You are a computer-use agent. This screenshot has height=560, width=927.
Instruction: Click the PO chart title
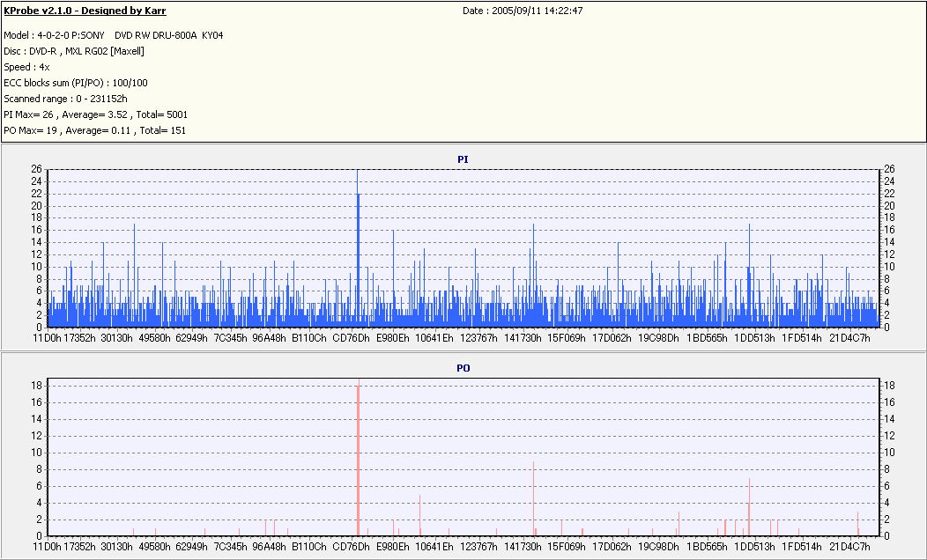tap(463, 368)
